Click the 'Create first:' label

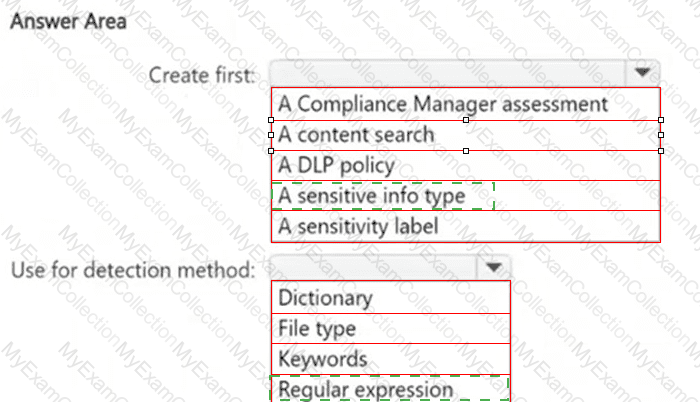pyautogui.click(x=203, y=74)
